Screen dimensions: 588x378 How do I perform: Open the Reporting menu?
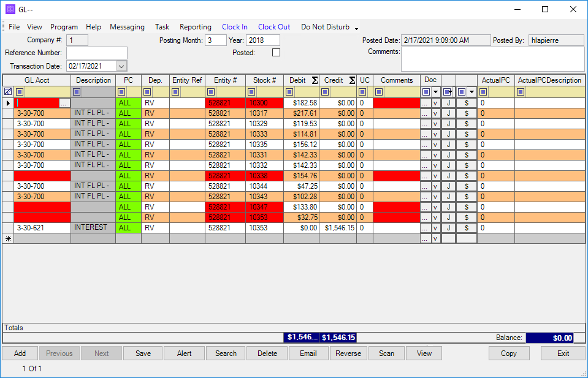[x=195, y=27]
